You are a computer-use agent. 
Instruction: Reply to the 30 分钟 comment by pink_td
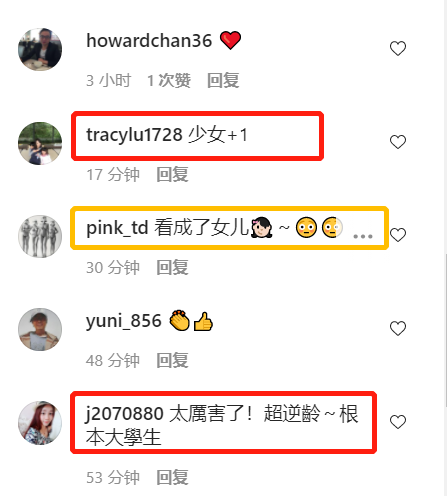[172, 267]
